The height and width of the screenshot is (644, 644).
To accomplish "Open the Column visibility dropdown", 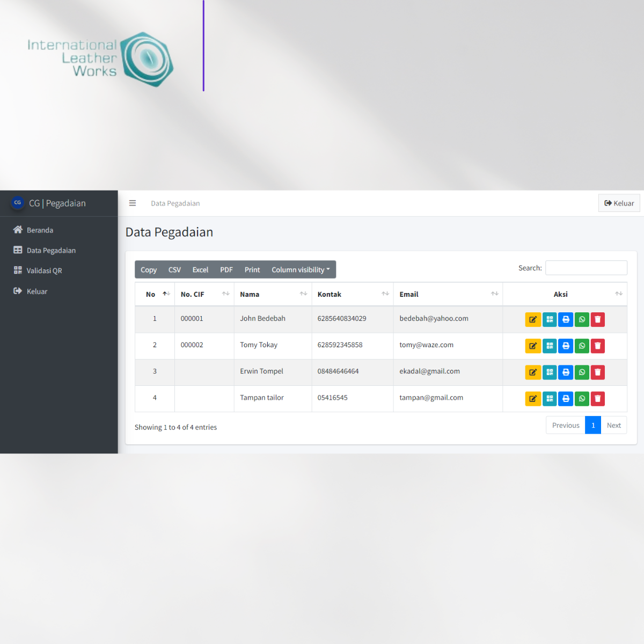I will 301,269.
